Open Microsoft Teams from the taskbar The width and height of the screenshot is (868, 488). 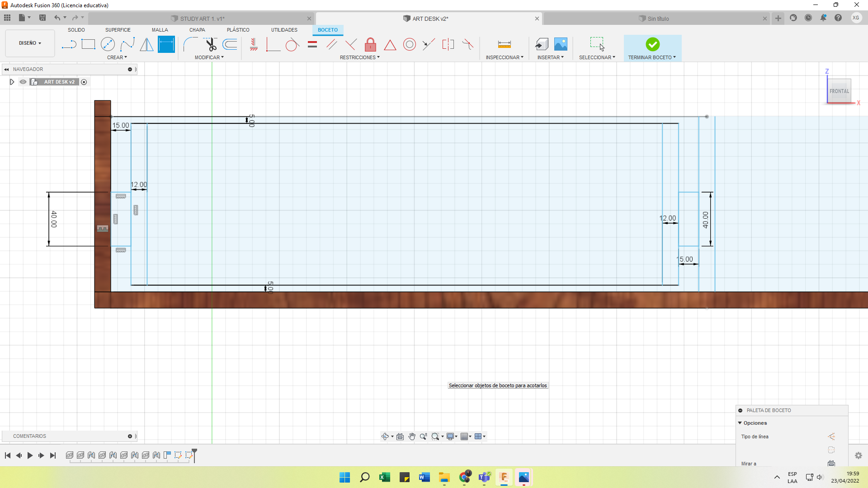tap(484, 477)
